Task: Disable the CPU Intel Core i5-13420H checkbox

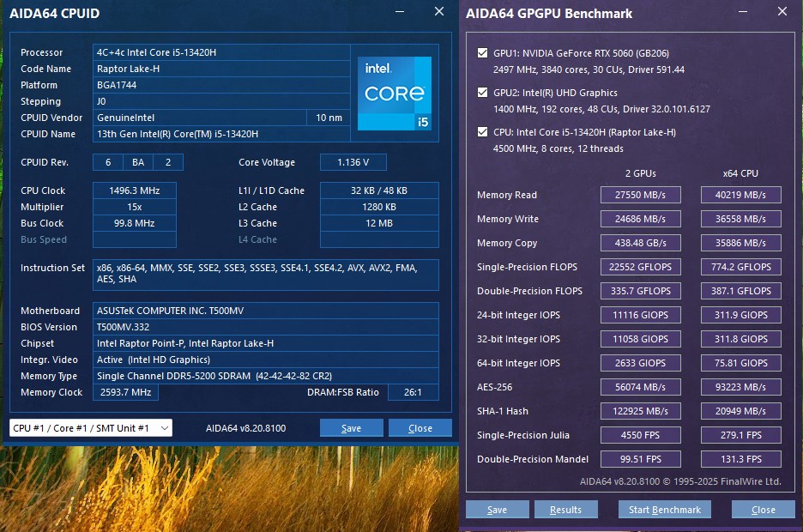Action: 482,132
